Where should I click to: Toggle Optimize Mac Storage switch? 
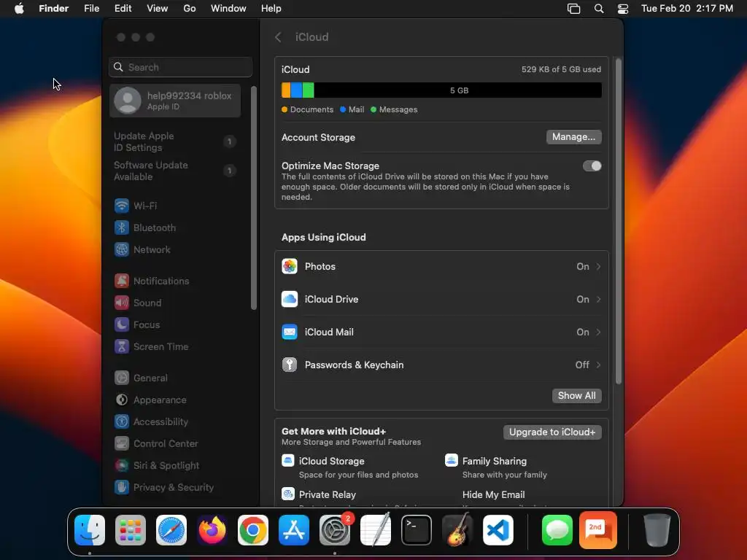pos(592,166)
